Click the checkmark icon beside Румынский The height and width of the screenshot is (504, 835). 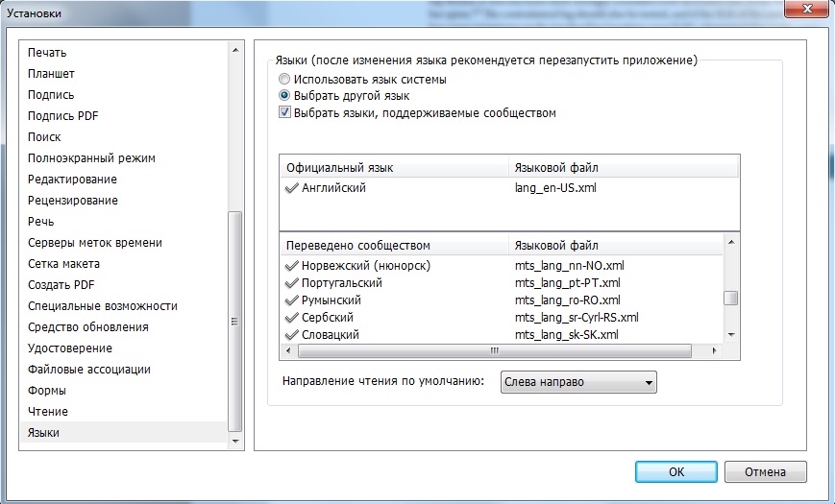tap(291, 300)
